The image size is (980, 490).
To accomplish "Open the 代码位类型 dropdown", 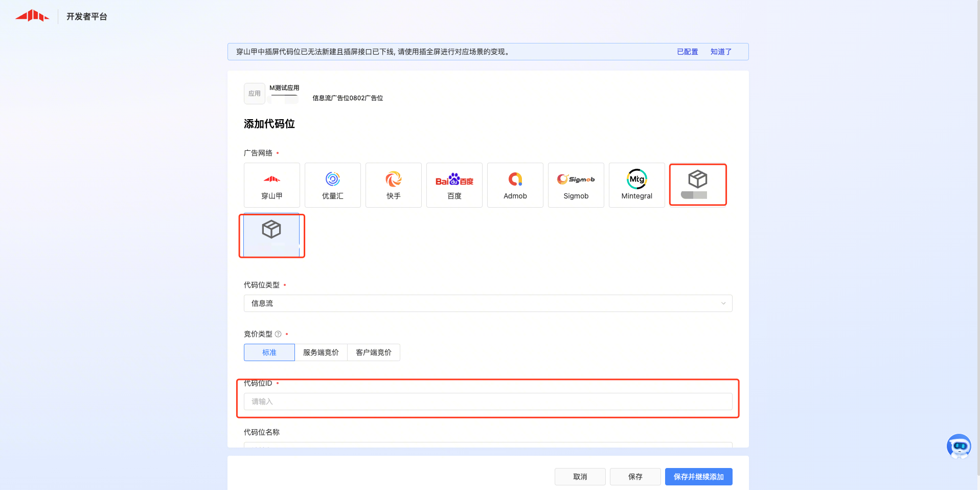I will pyautogui.click(x=488, y=303).
